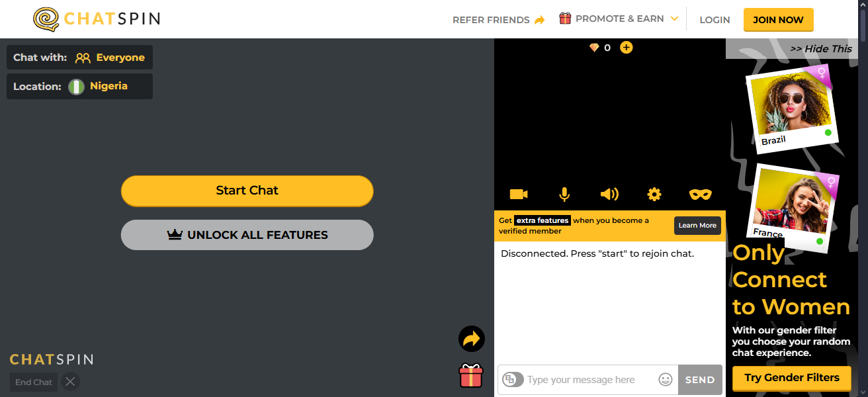Sign up with Join Now
This screenshot has width=868, height=397.
coord(778,19)
